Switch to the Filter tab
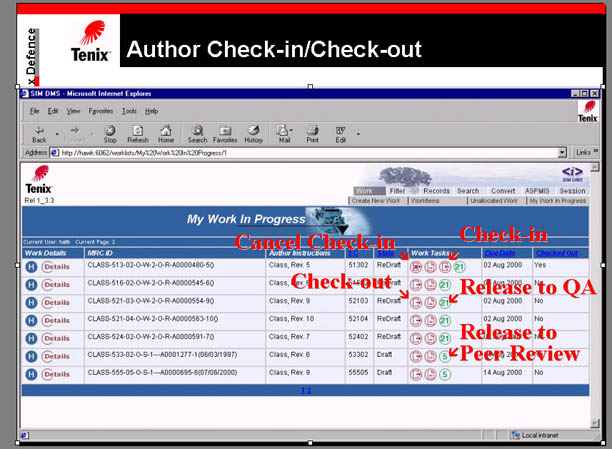Image resolution: width=612 pixels, height=449 pixels. coord(397,191)
